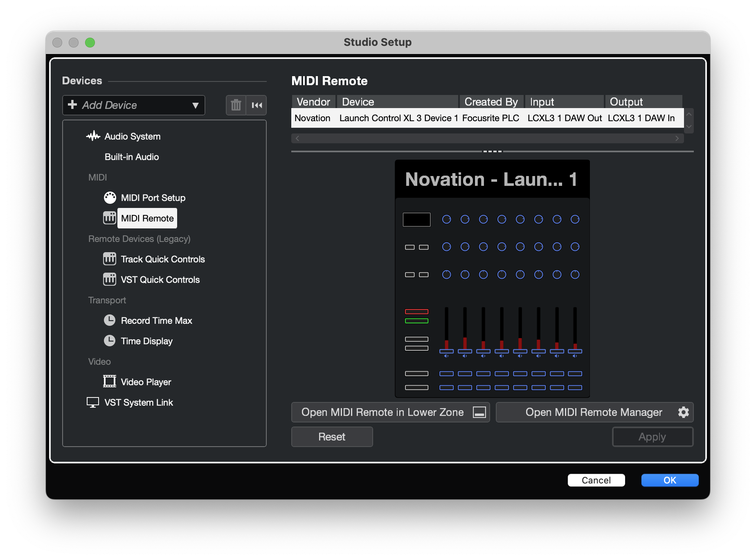Open the Add Device dropdown
The width and height of the screenshot is (756, 560).
pos(133,105)
